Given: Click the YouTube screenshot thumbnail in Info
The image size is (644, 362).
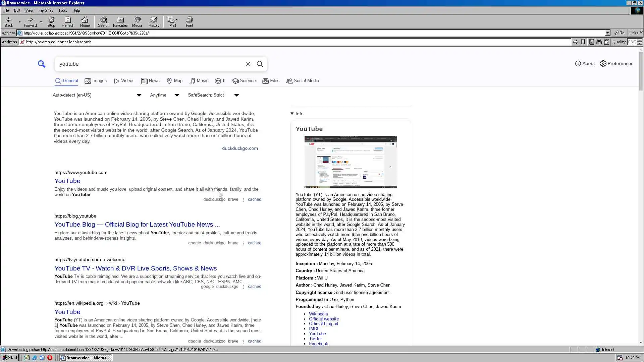Looking at the screenshot, I should coord(351,162).
